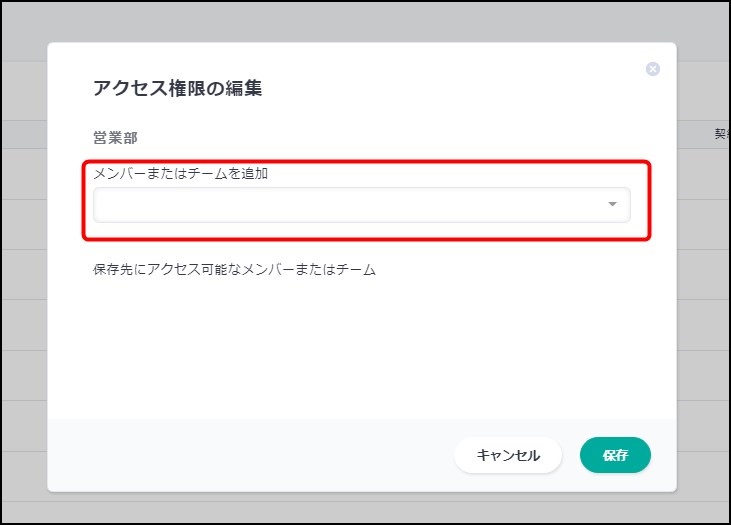Viewport: 731px width, 525px height.
Task: Click the 保存先にアクセス可能なメンバーまたはチーム heading
Action: (234, 269)
